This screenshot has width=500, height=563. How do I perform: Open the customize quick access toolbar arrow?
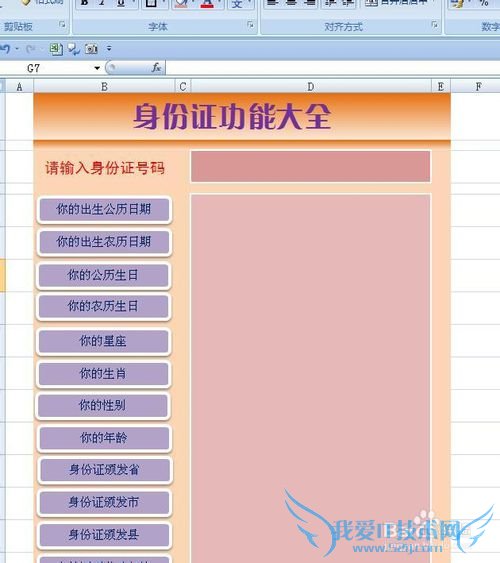[x=109, y=48]
